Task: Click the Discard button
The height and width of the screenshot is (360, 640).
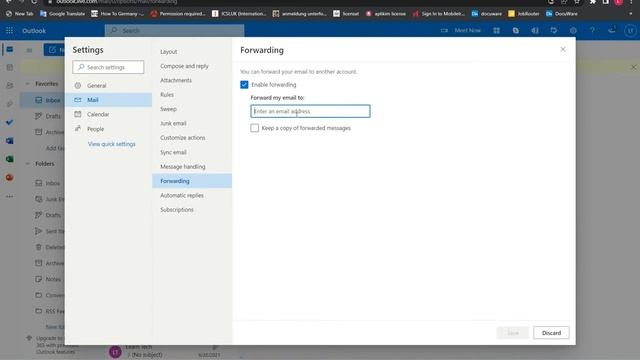Action: (x=551, y=333)
